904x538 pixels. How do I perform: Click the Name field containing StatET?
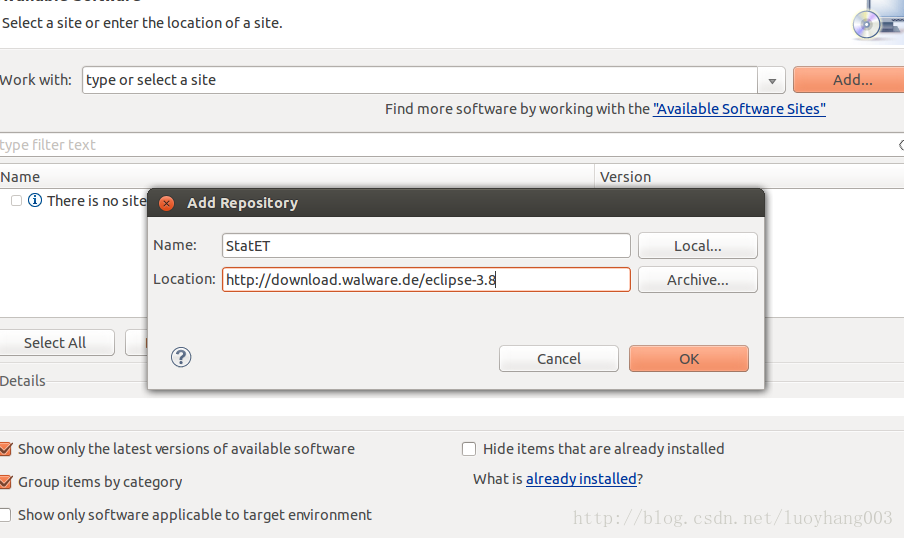(426, 246)
